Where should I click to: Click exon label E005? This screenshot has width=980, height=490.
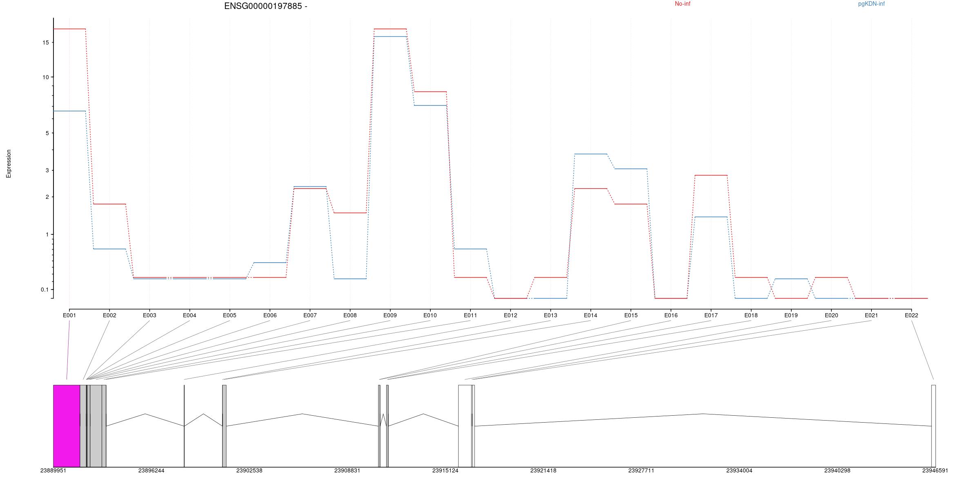[229, 315]
